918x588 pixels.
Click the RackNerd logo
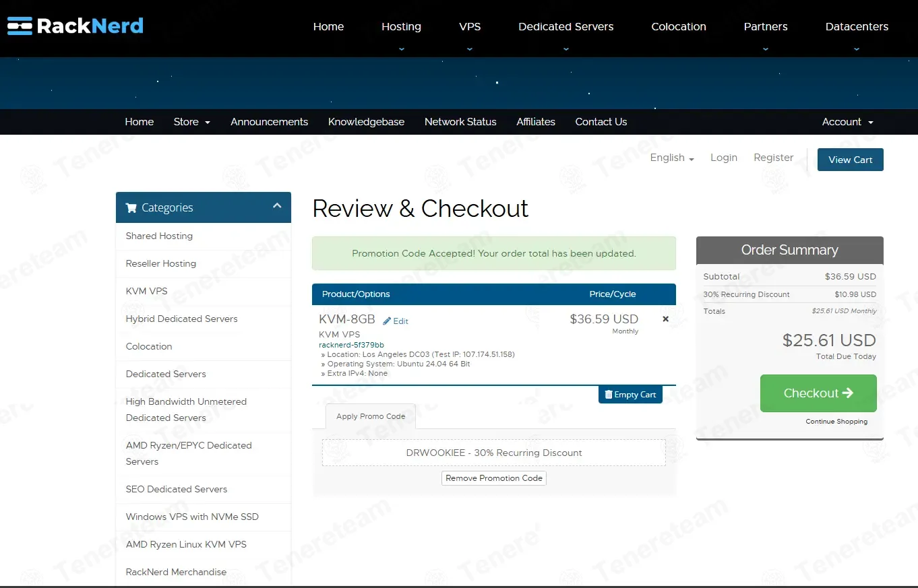click(x=75, y=26)
